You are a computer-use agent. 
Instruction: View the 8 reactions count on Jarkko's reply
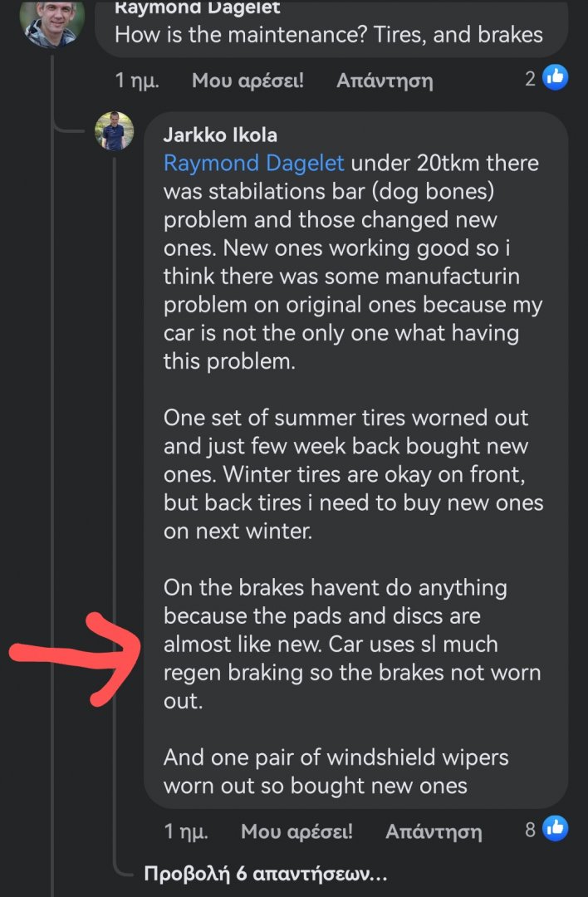531,829
